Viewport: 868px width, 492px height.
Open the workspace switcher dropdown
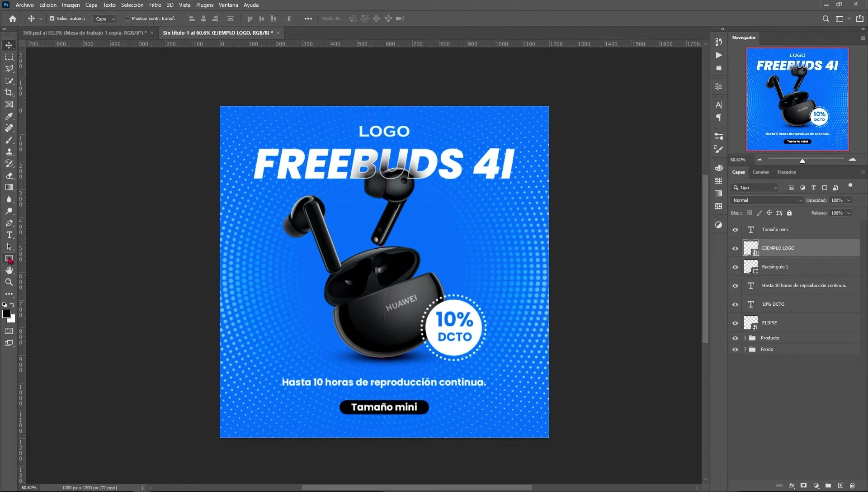842,19
